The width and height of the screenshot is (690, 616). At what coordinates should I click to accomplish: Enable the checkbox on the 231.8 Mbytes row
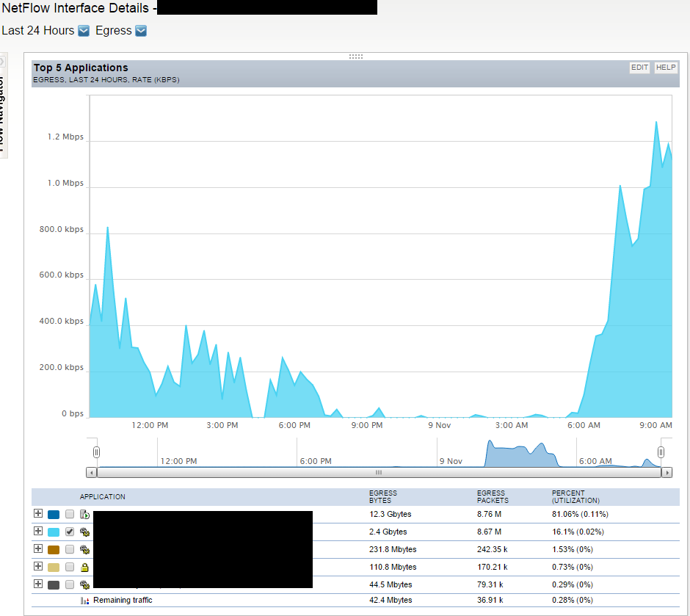pos(70,549)
